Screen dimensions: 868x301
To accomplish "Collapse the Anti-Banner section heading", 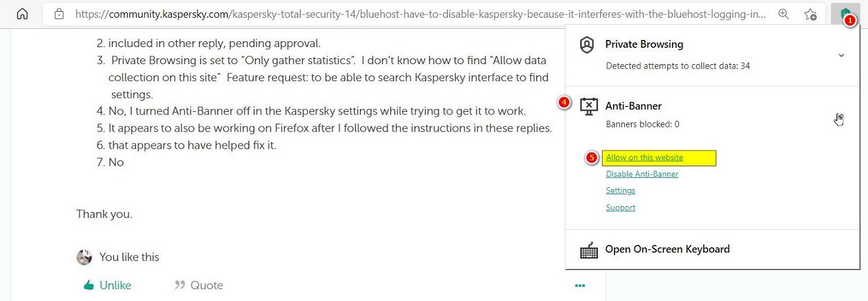I will (x=633, y=106).
